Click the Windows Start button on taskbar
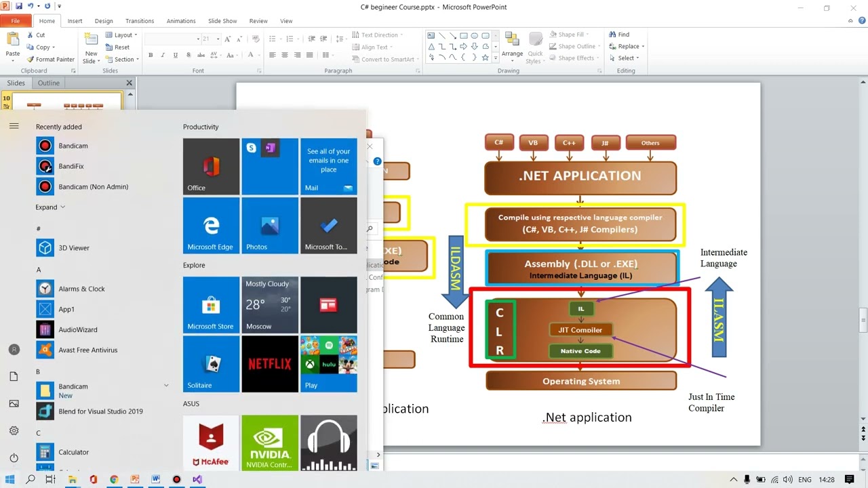The height and width of the screenshot is (488, 868). point(9,479)
